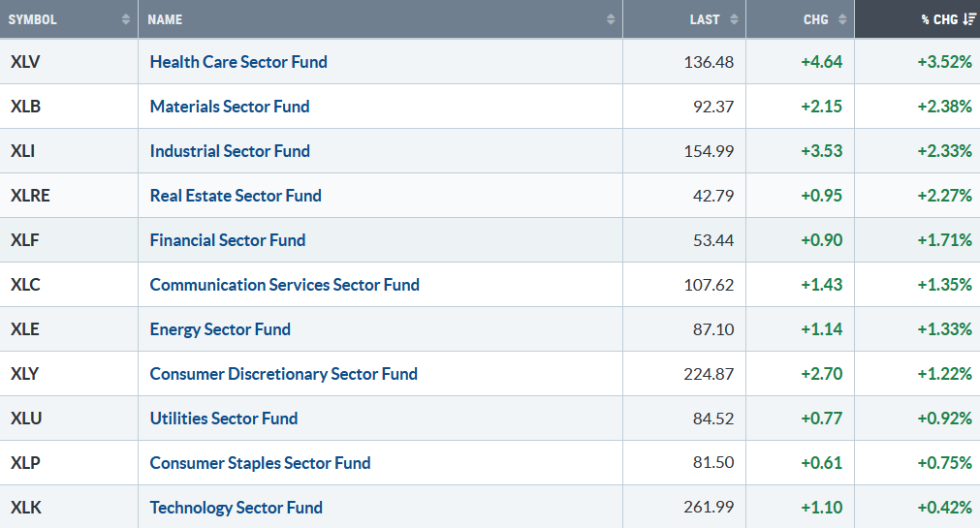Click the % CHG header label
The width and height of the screenshot is (980, 528).
coord(937,19)
